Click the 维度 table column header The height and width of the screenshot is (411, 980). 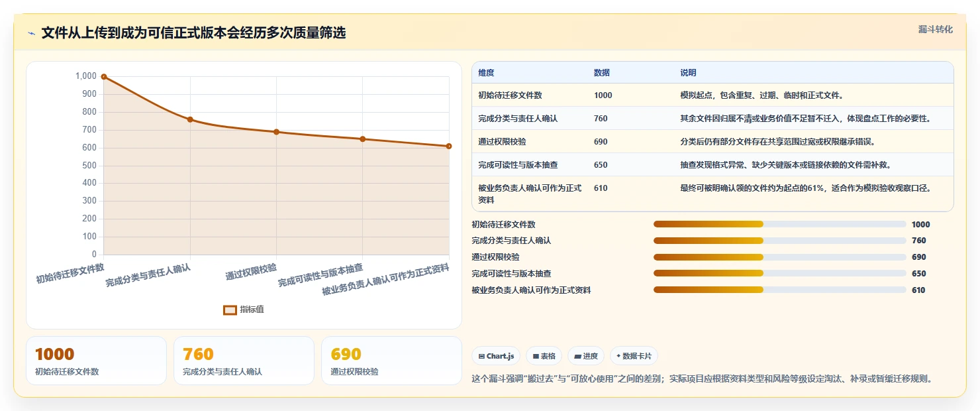(486, 73)
